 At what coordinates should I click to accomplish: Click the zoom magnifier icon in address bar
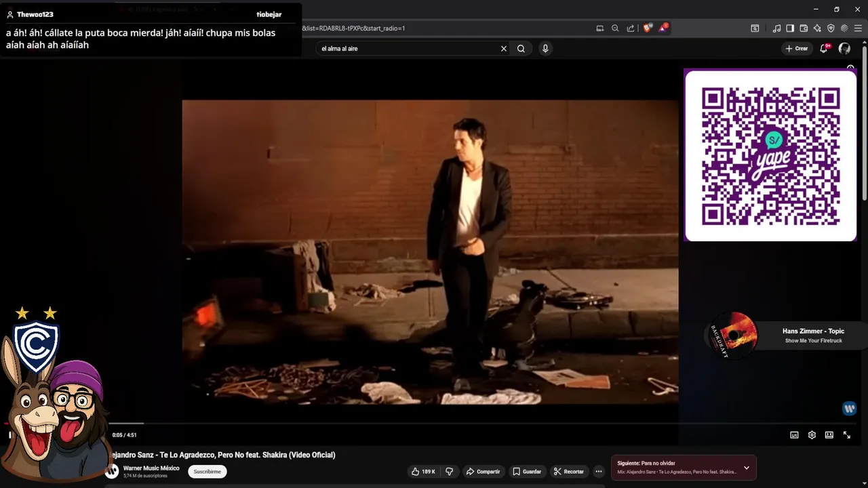click(615, 28)
